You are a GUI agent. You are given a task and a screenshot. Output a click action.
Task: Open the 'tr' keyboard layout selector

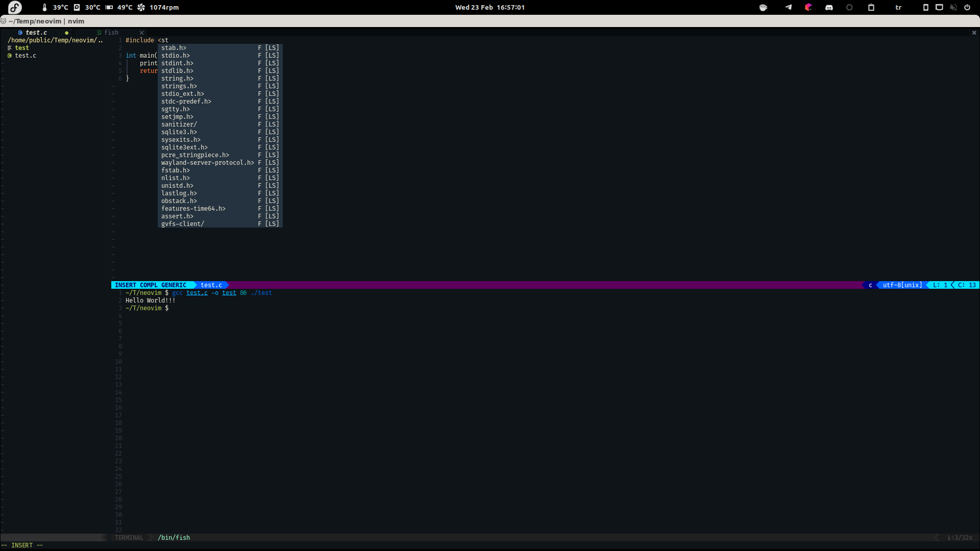point(898,7)
